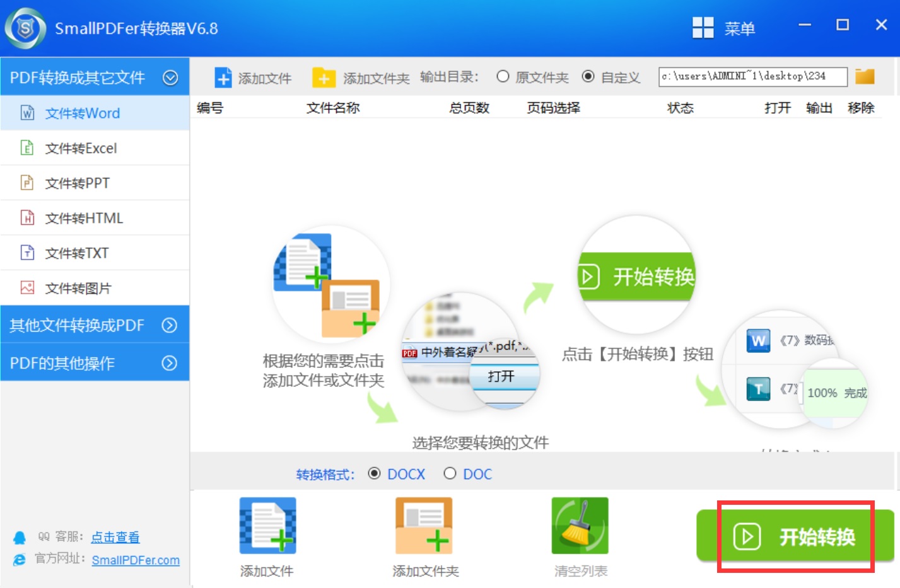Click the 状态 column header
This screenshot has height=588, width=900.
681,108
